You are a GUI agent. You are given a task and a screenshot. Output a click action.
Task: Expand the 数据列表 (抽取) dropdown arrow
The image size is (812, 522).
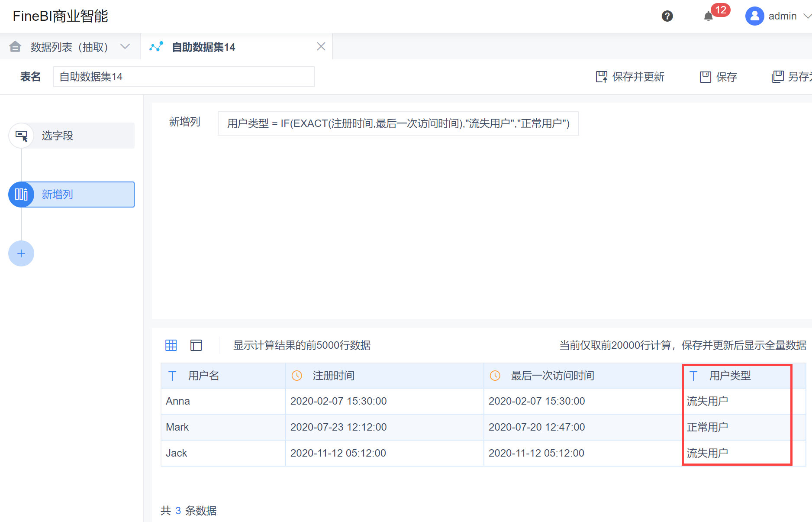pos(125,46)
